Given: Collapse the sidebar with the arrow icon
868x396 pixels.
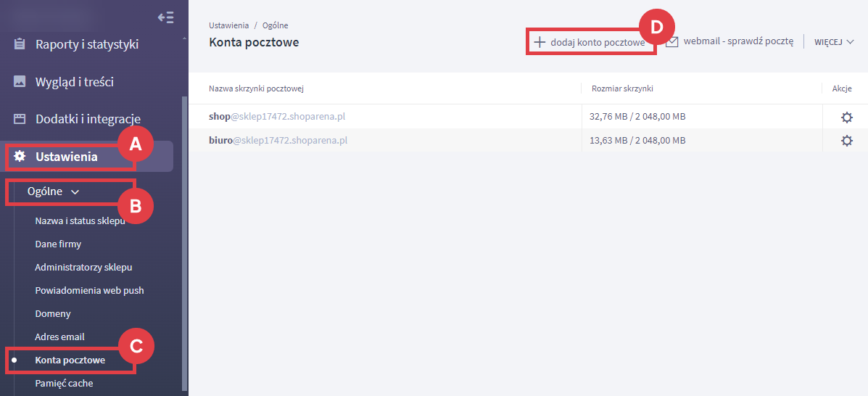Looking at the screenshot, I should click(x=165, y=17).
